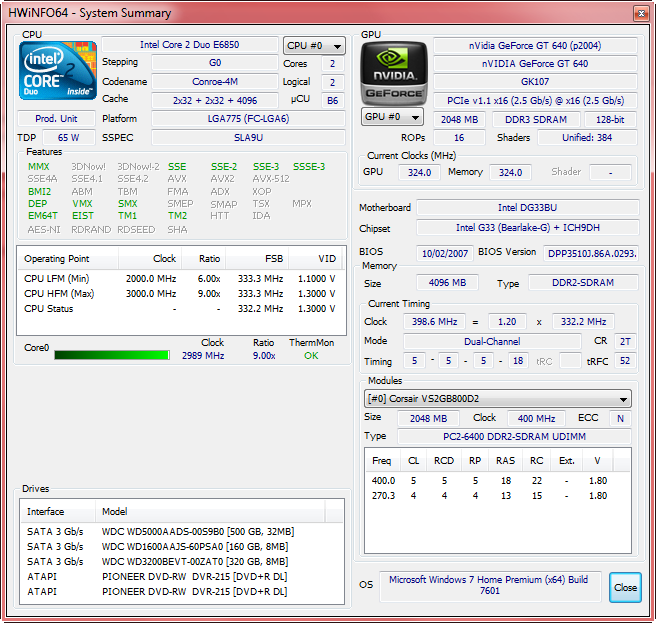
Task: Click the RCD column header in module timings
Action: (444, 461)
